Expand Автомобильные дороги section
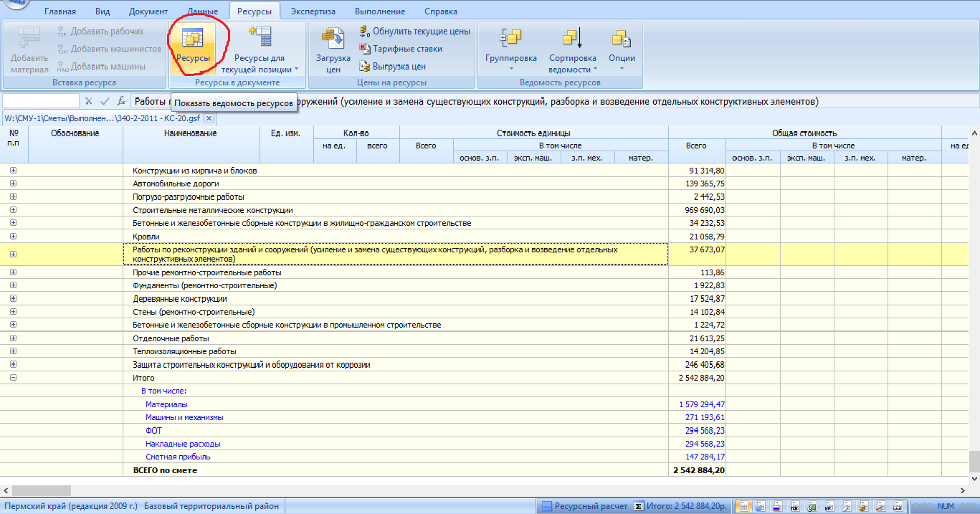 [x=13, y=184]
